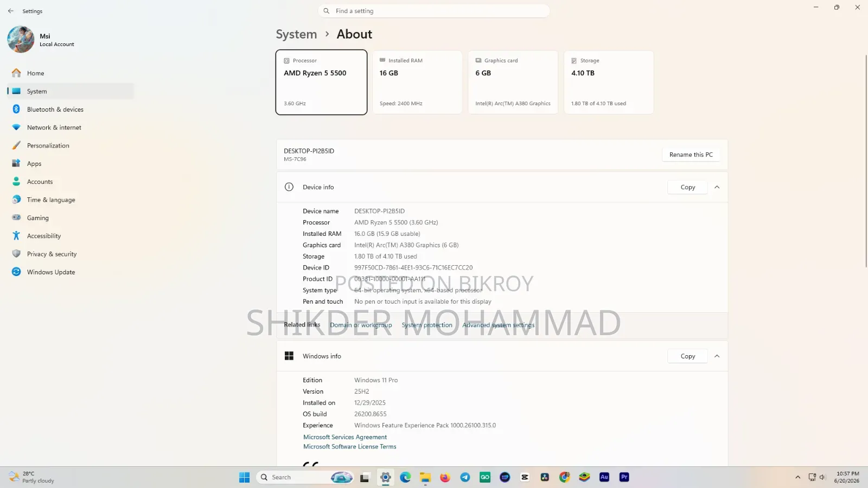Open Apps settings
Viewport: 868px width, 488px height.
point(71,164)
